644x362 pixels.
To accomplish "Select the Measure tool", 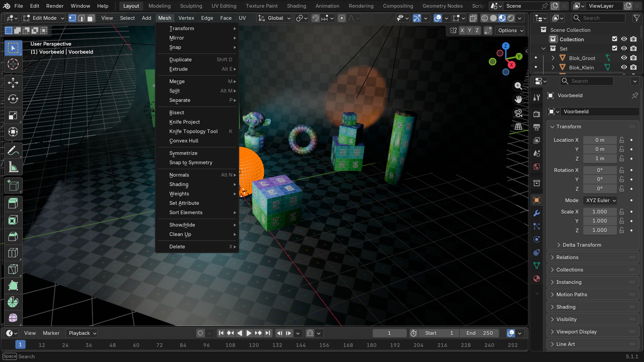I will [x=13, y=167].
